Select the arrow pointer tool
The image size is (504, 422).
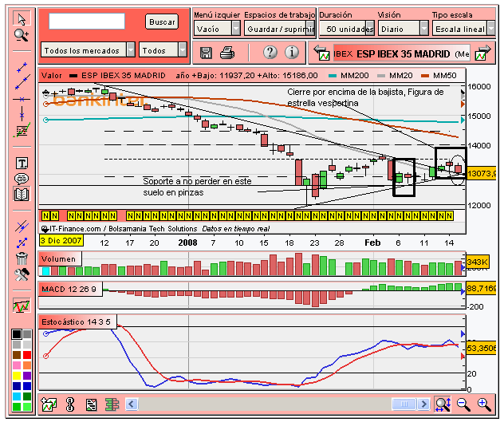pos(22,18)
